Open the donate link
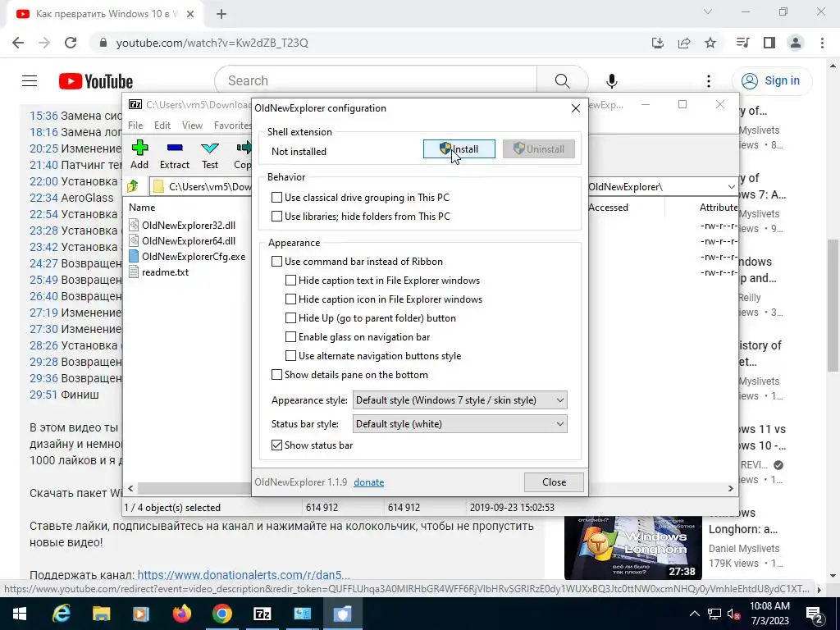 (368, 482)
